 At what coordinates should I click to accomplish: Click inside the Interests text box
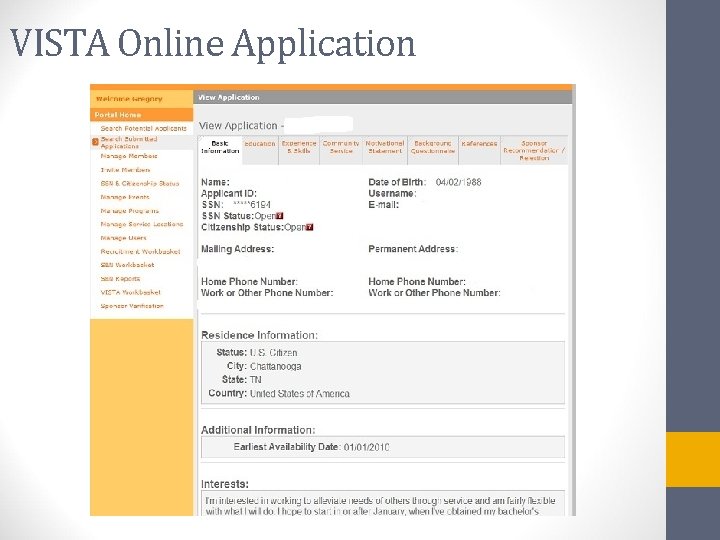point(383,504)
